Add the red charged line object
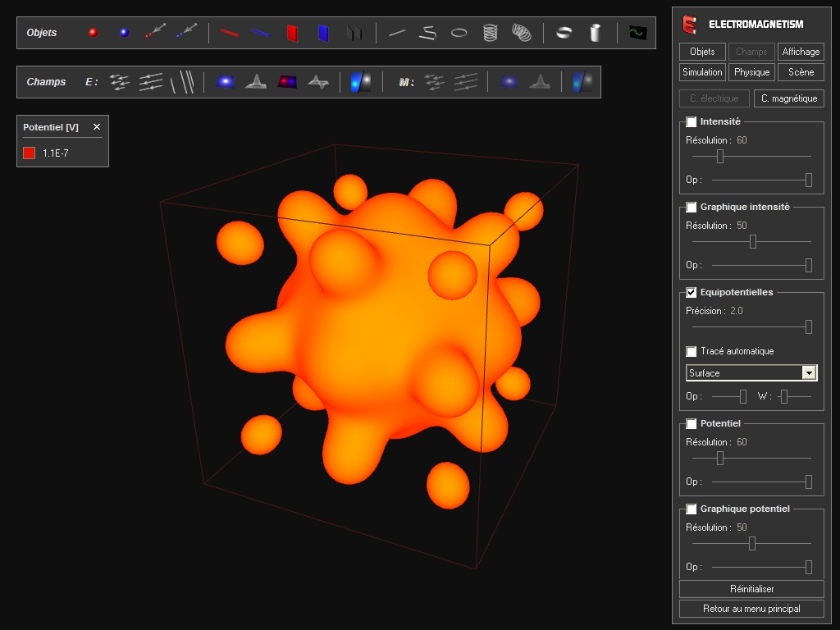 (230, 33)
